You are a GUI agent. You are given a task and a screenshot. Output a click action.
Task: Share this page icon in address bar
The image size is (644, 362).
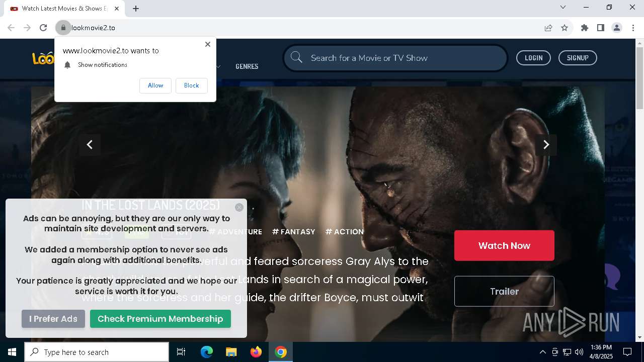click(x=548, y=28)
